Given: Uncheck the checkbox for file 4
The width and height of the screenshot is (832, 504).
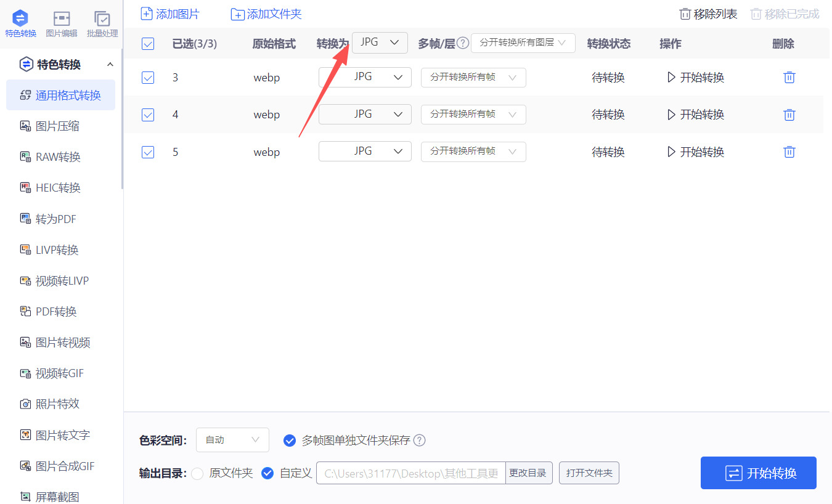Looking at the screenshot, I should click(148, 115).
